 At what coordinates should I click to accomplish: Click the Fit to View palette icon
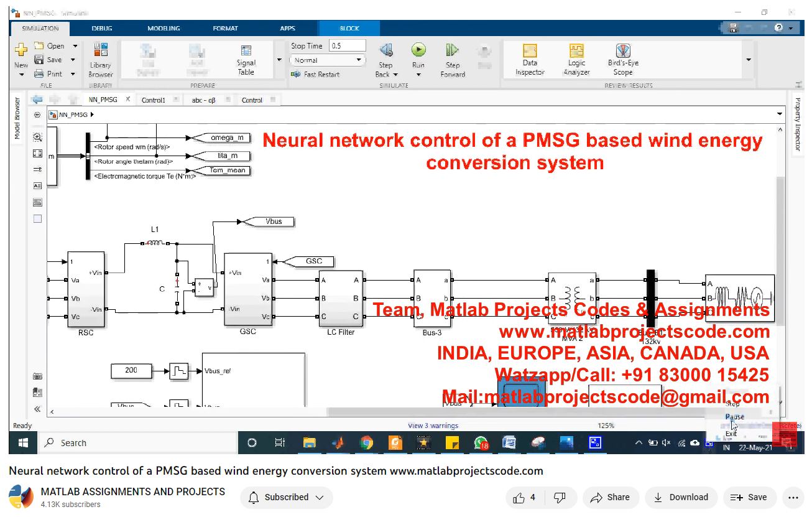pos(37,153)
